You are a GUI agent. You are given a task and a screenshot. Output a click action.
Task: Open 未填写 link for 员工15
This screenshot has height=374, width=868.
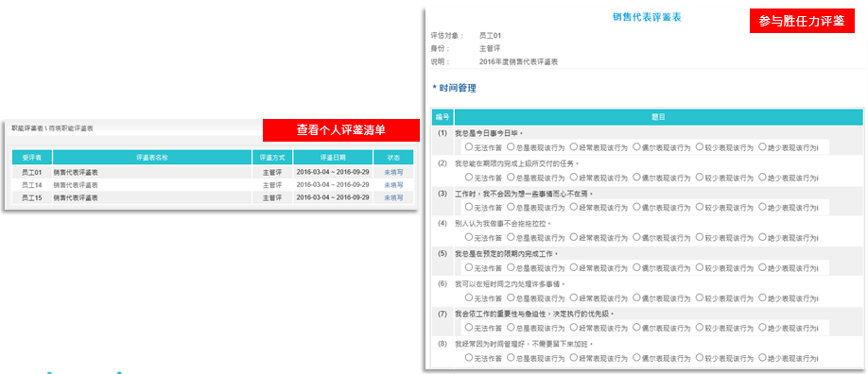click(393, 197)
